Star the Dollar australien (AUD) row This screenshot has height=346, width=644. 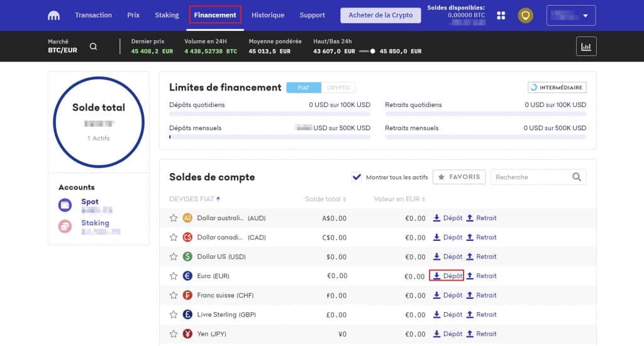click(174, 218)
